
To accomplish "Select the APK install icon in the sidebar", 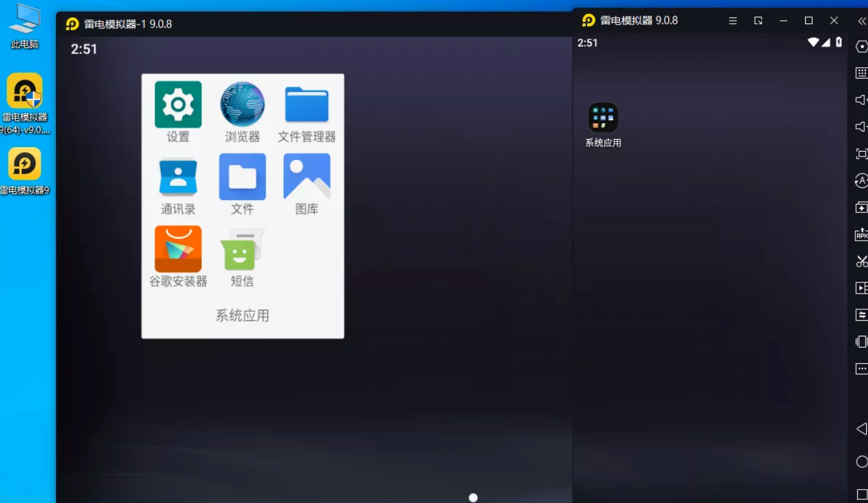I will [x=861, y=234].
